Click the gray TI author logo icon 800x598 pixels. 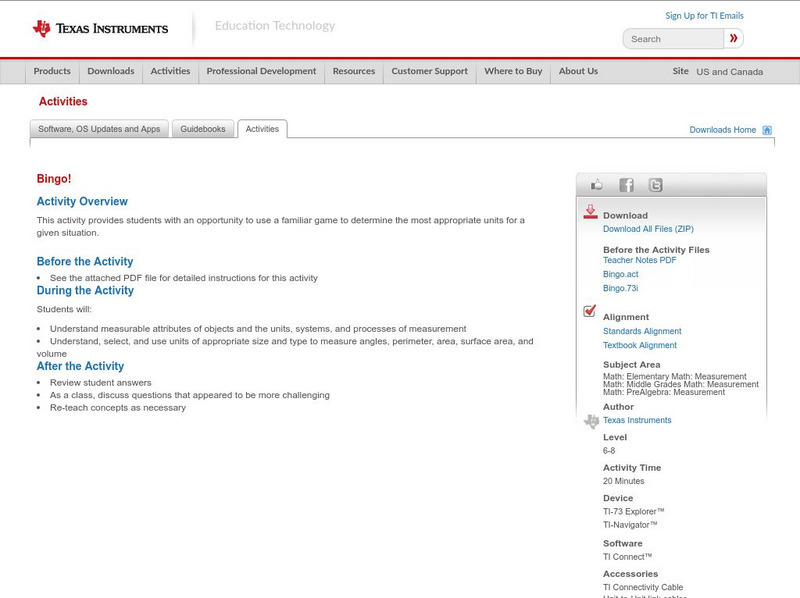(x=591, y=421)
